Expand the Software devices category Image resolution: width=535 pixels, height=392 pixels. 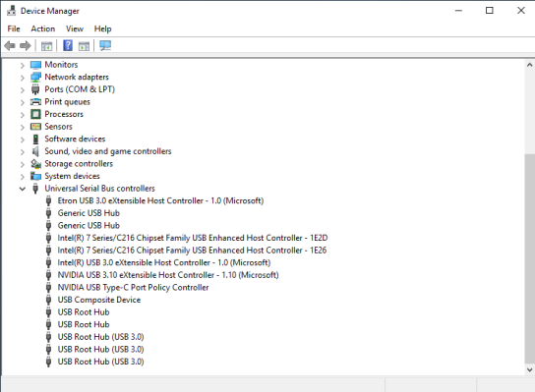click(x=23, y=140)
